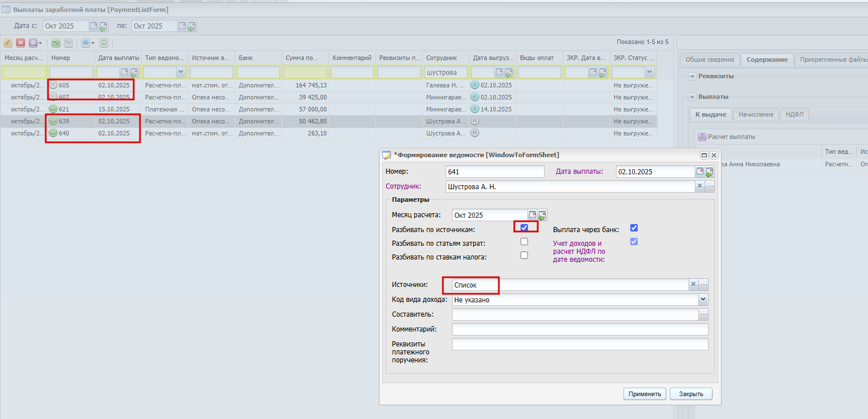Click green-arrow date icon beside 'Дата с'
This screenshot has height=419, width=868.
click(103, 26)
